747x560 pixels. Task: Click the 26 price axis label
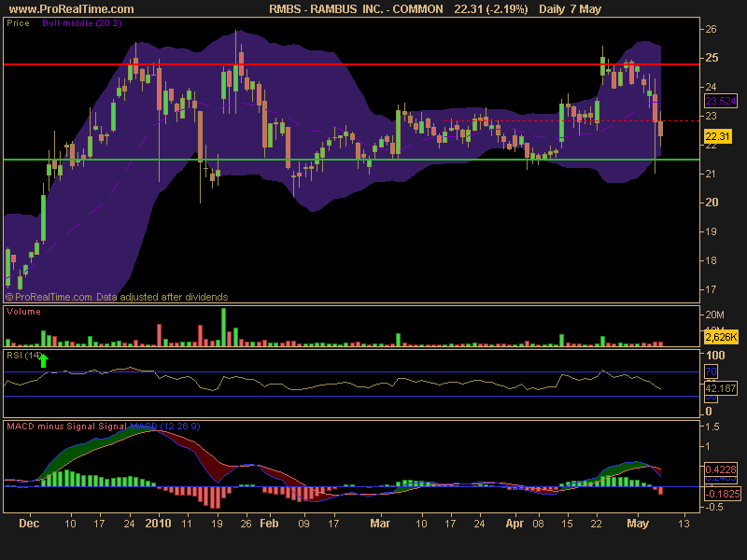[711, 29]
